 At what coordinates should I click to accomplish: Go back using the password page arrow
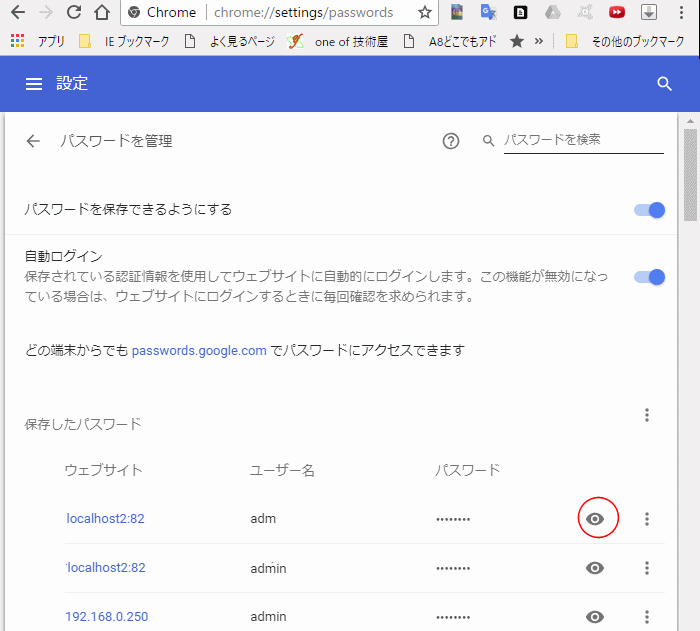pos(33,141)
